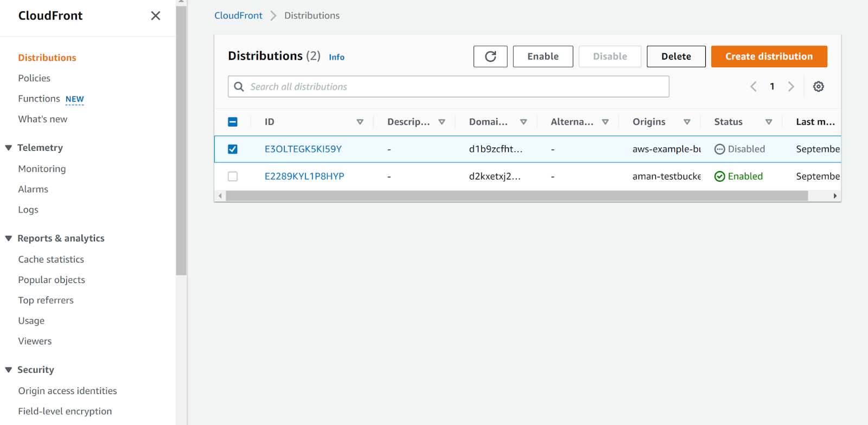The height and width of the screenshot is (425, 868).
Task: Toggle the select-all header checkbox
Action: tap(233, 122)
